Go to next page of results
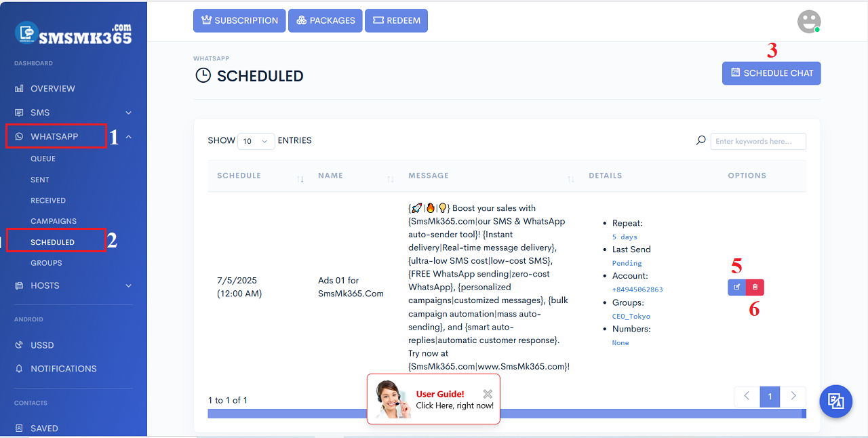This screenshot has width=868, height=438. pyautogui.click(x=793, y=397)
